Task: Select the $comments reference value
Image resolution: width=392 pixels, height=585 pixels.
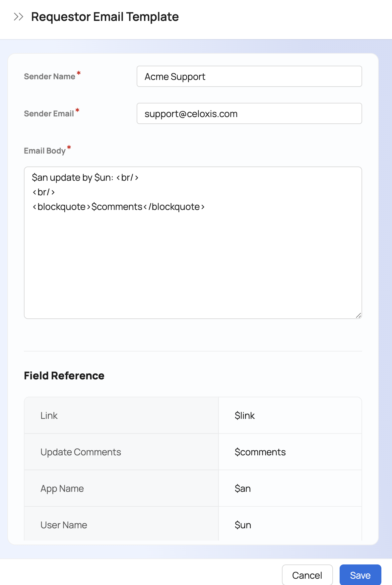Action: pos(260,452)
